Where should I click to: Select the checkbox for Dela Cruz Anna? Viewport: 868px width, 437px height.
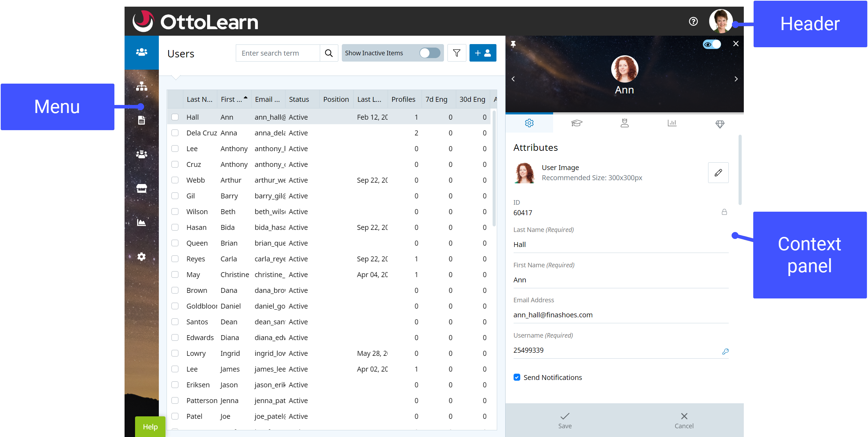[x=175, y=133]
